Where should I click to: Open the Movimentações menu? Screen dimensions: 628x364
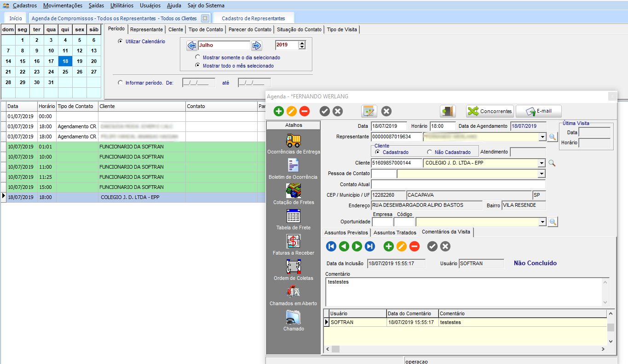63,6
